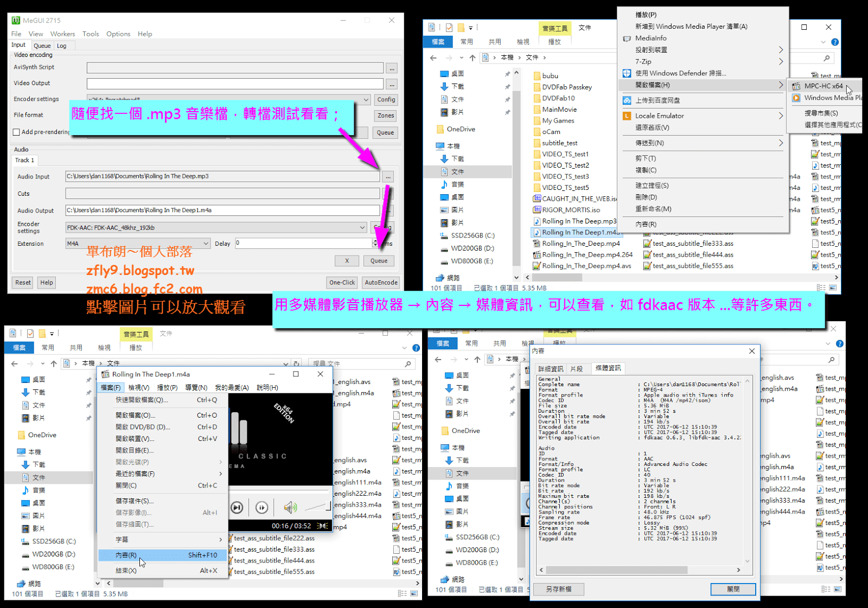Screen dimensions: 868x608
Task: Enable Add pre-rendering job checkbox
Action: click(16, 132)
